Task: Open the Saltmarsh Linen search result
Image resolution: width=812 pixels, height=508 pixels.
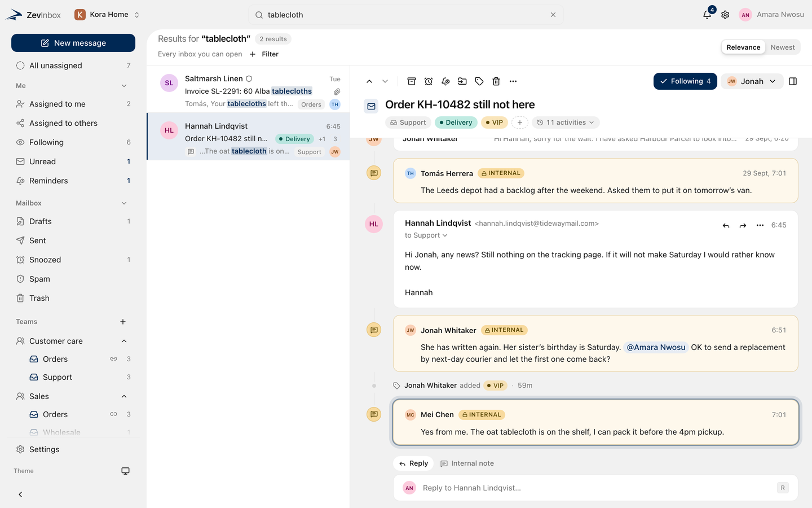Action: 249,89
